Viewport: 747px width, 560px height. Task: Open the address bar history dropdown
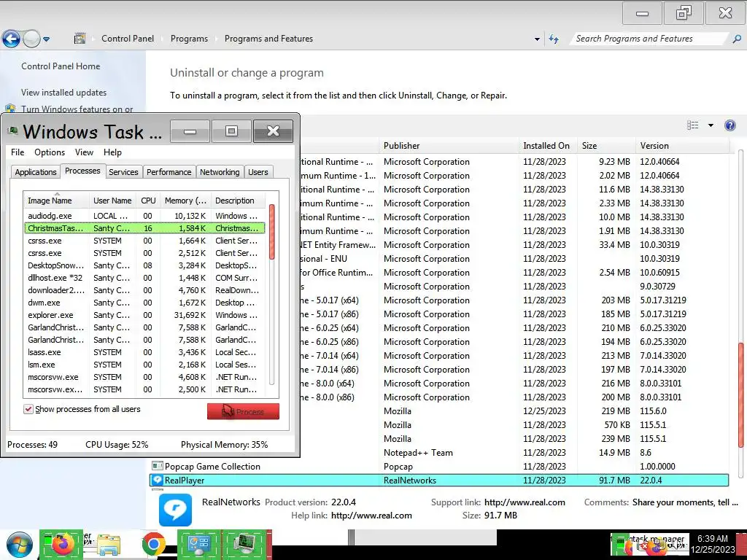click(x=537, y=39)
